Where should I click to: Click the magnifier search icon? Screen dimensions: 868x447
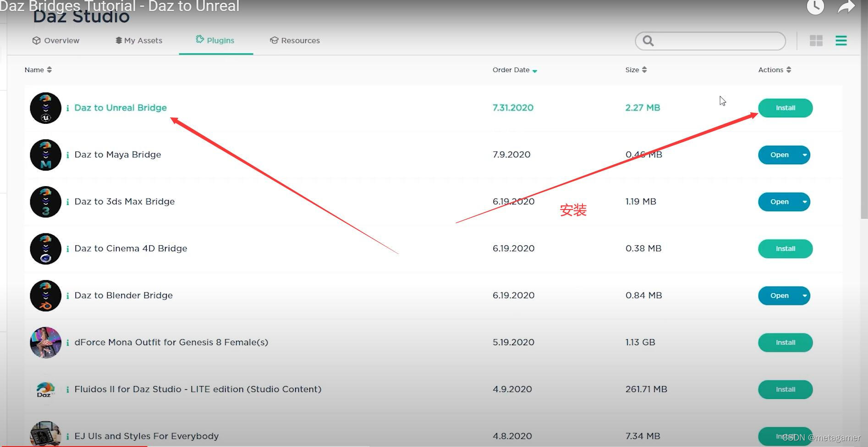pos(648,41)
